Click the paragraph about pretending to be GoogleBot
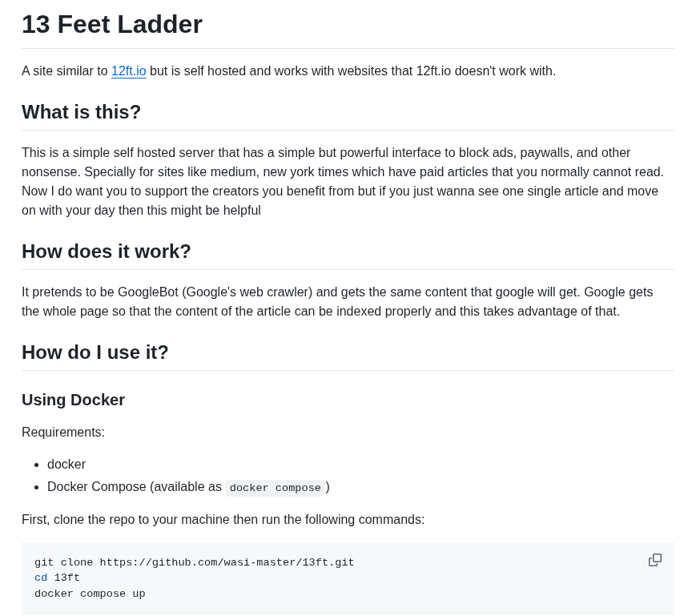 point(337,302)
